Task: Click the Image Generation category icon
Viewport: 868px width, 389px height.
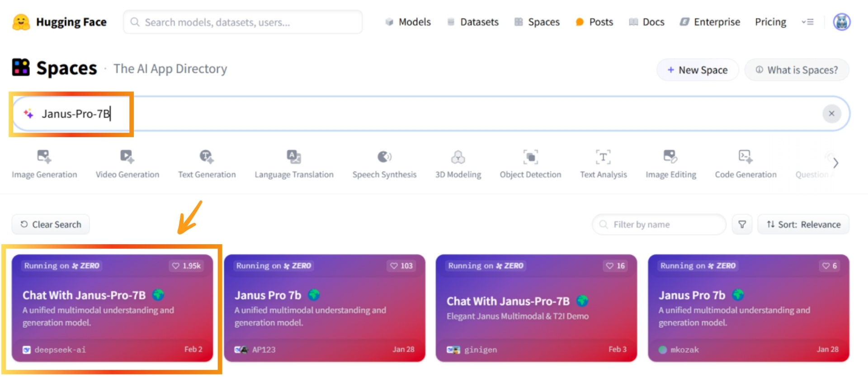Action: [x=44, y=157]
